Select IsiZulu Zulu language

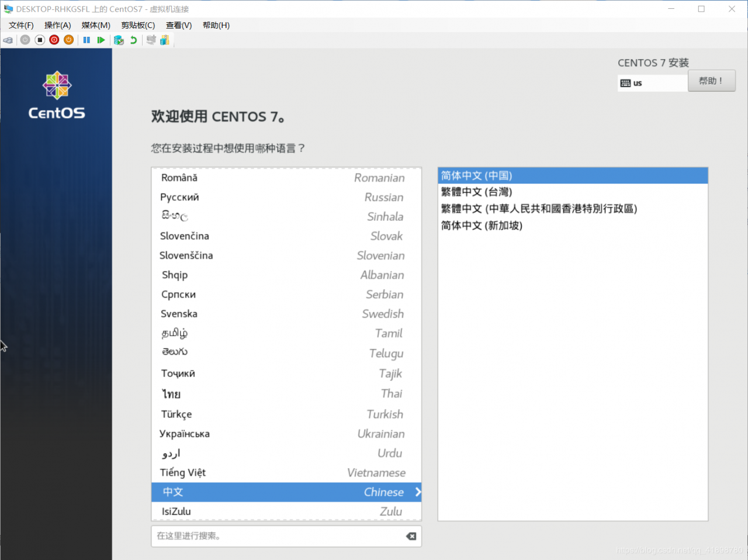point(286,511)
